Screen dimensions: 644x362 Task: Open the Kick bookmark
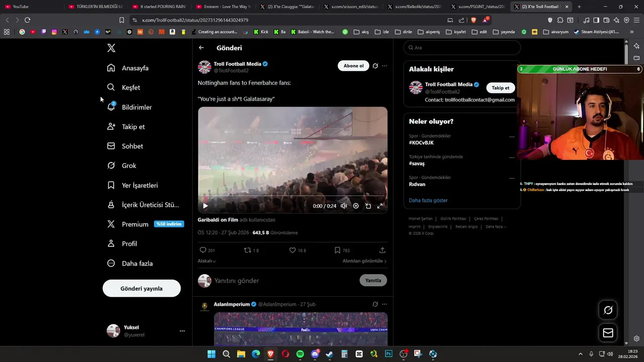261,32
